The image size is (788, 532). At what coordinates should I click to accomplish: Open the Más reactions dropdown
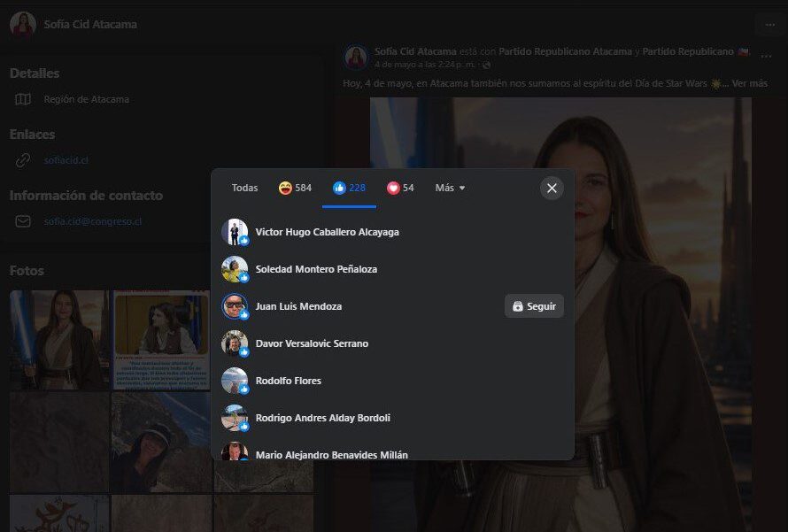point(450,188)
